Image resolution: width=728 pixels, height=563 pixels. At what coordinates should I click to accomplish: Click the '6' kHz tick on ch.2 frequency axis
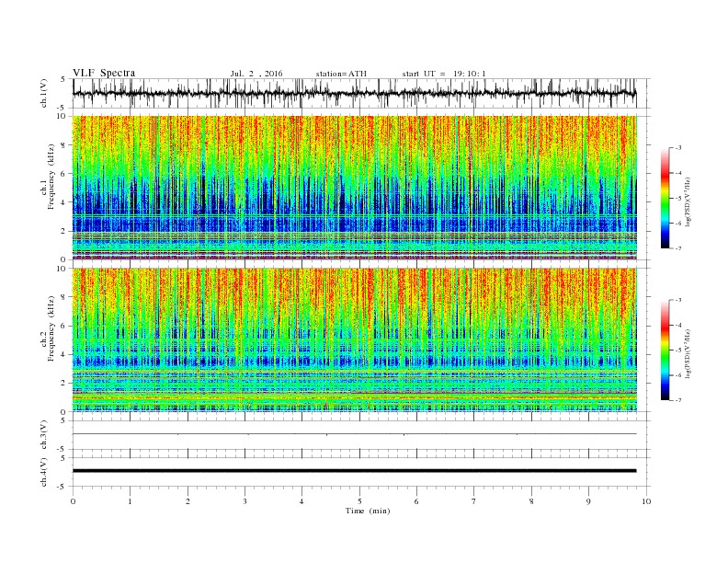point(64,326)
